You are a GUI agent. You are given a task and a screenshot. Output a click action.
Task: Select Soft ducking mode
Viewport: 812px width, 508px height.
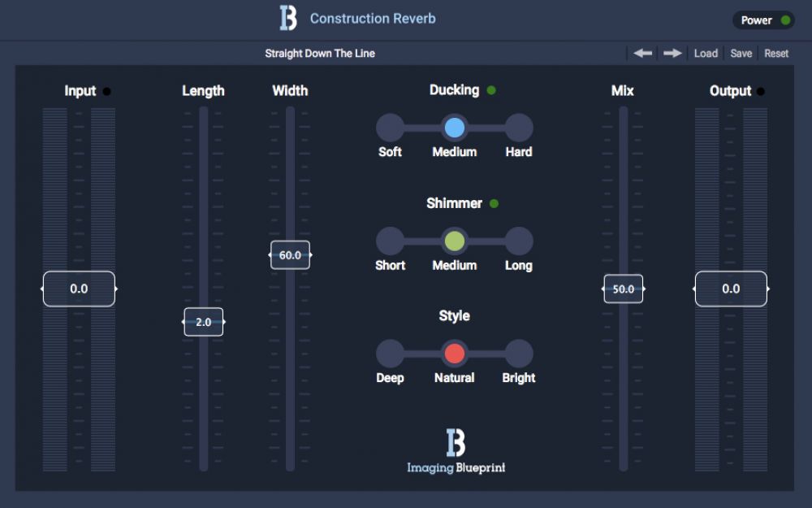click(390, 128)
